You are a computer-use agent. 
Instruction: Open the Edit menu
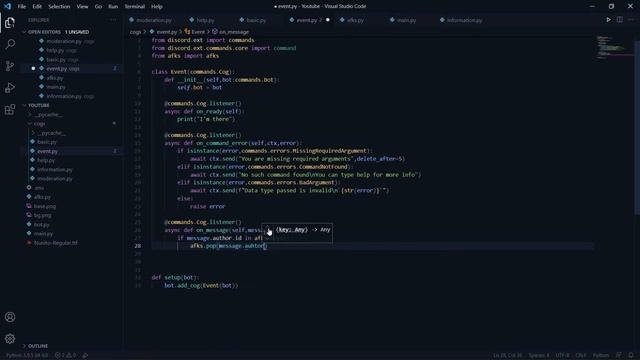(x=37, y=7)
